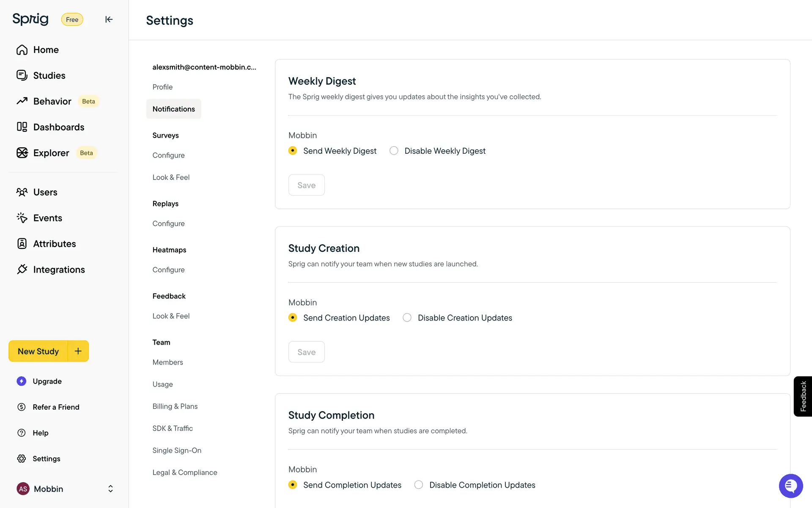Screen dimensions: 812x508
Task: Select Disable Completion Updates radio option
Action: 418,485
